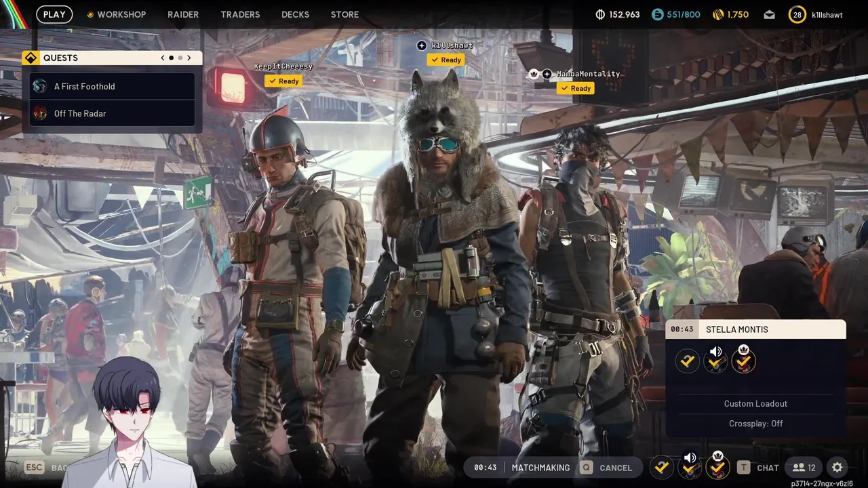Click the blue token icon beside 551/800
Screen dimensions: 868x488
click(657, 14)
